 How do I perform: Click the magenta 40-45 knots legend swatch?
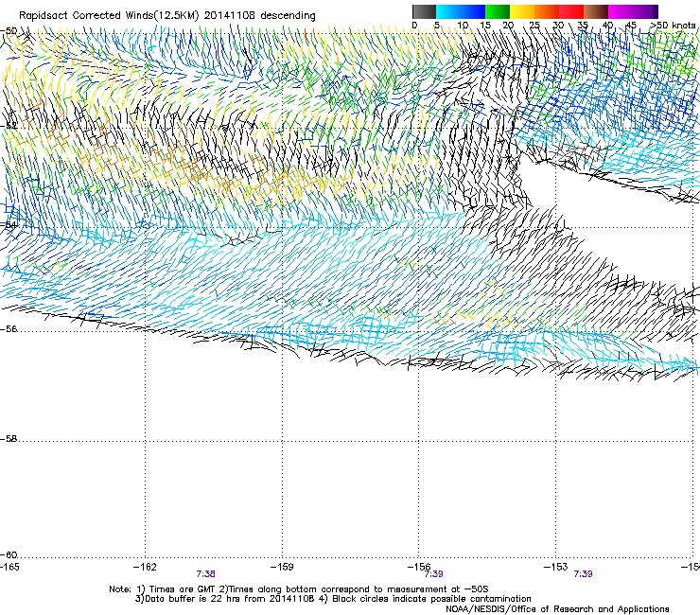tap(621, 11)
